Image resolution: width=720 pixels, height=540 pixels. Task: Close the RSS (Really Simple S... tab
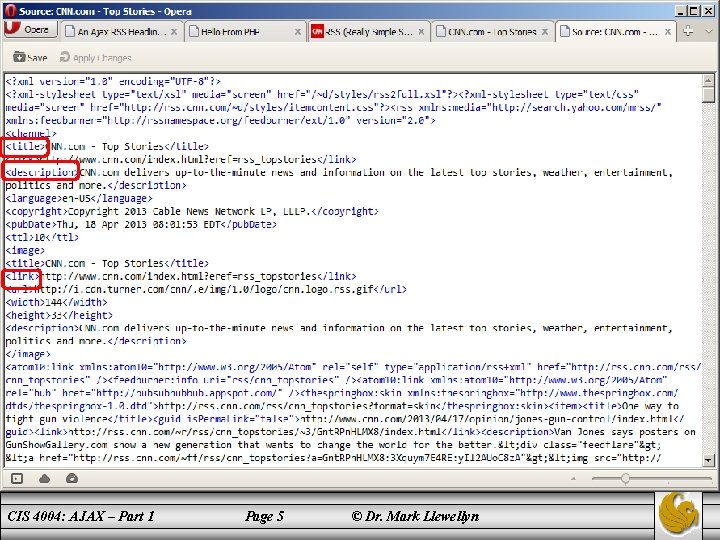click(421, 32)
